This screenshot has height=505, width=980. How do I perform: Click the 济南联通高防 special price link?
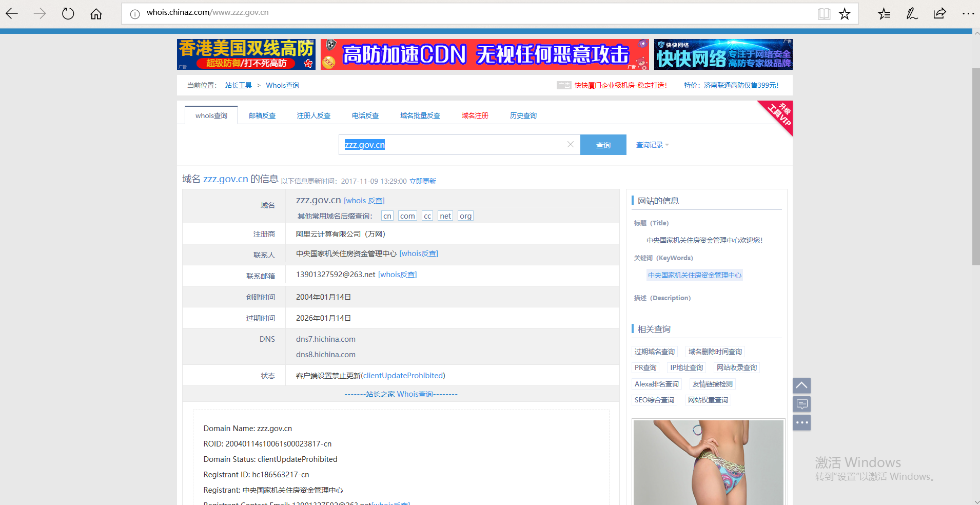731,85
